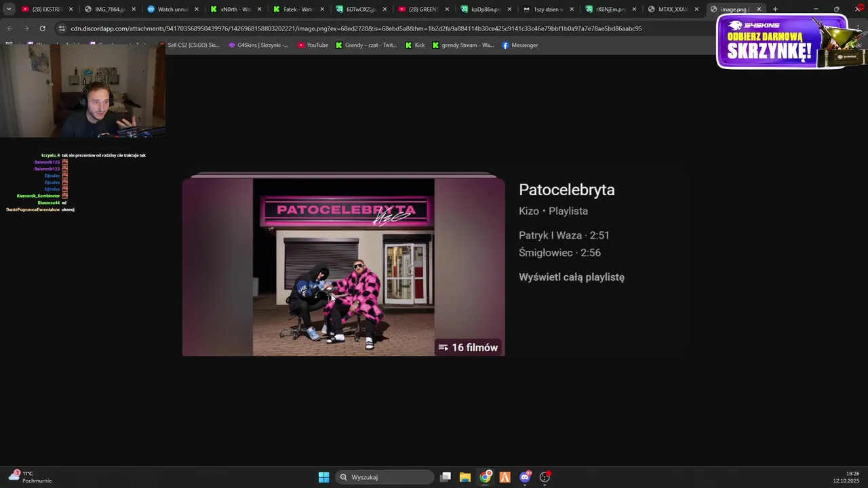Image resolution: width=868 pixels, height=488 pixels.
Task: Click the Kierownik_Kombinator chat username
Action: (38, 196)
